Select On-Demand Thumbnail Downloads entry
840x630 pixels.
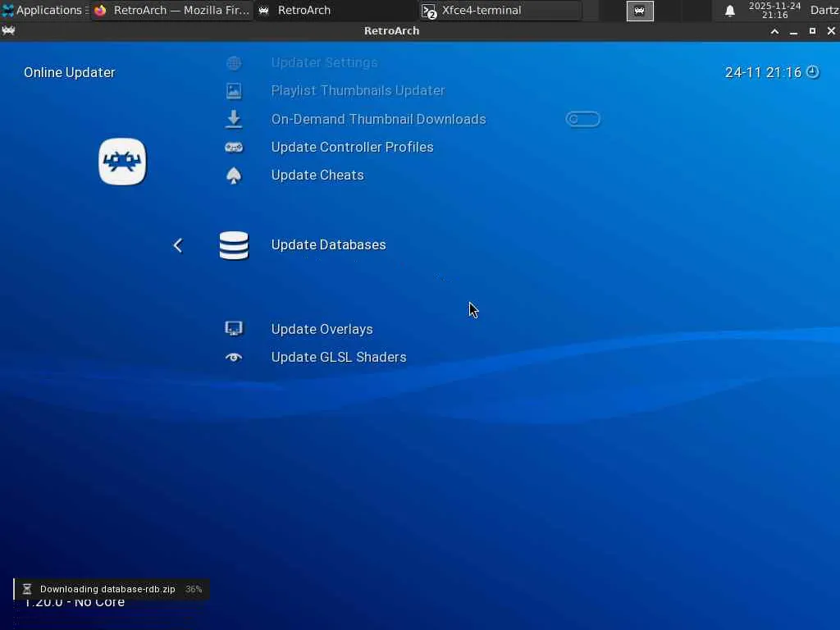pos(378,119)
